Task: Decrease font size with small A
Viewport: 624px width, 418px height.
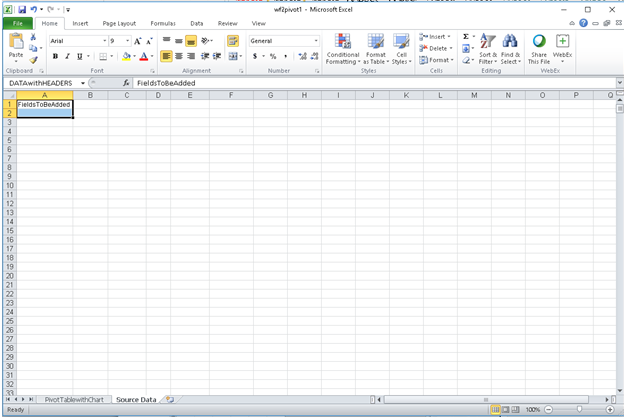Action: 149,41
